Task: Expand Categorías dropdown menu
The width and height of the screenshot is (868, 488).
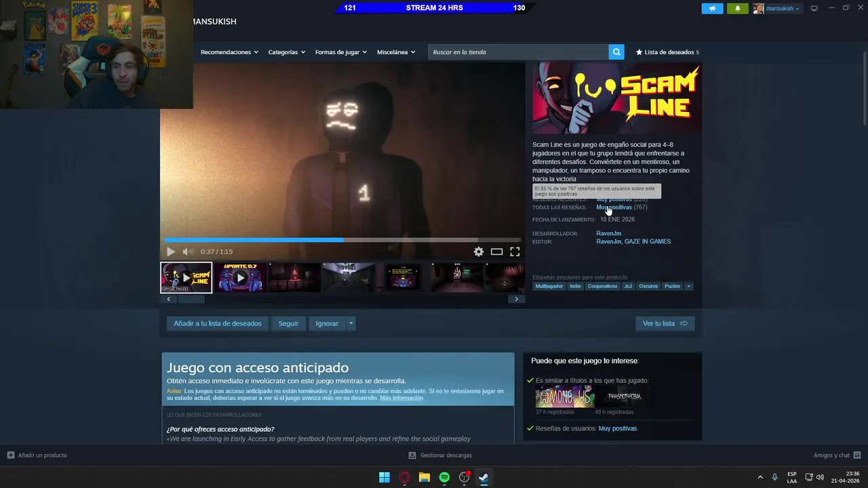Action: 286,52
